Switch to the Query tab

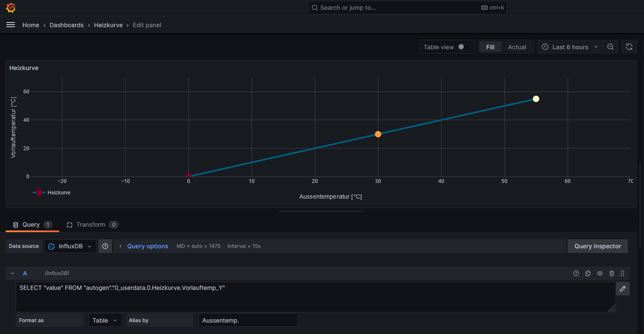click(32, 225)
